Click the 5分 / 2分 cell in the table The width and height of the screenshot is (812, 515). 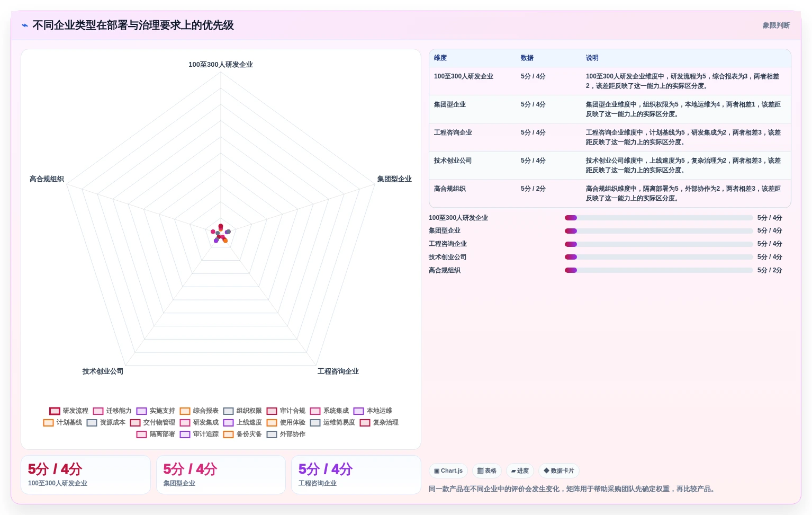[x=533, y=189]
